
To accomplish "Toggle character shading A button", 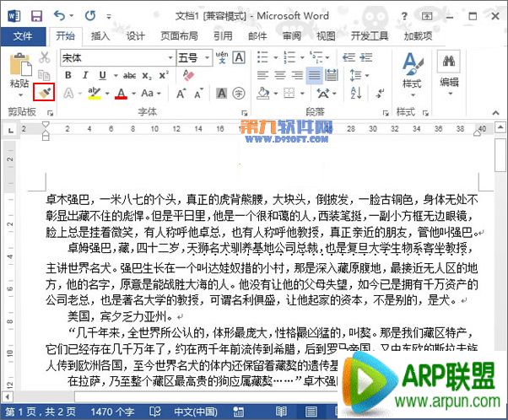I will [222, 94].
